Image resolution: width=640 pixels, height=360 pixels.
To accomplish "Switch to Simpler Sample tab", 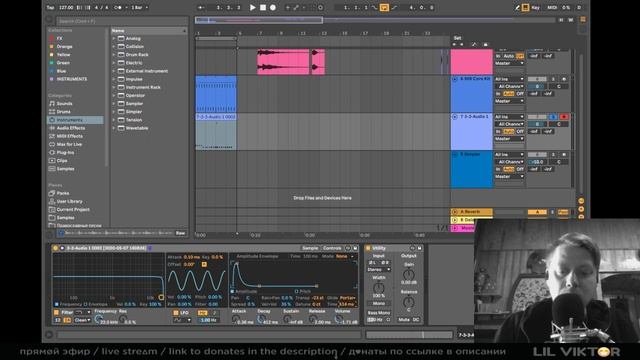I will (310, 248).
